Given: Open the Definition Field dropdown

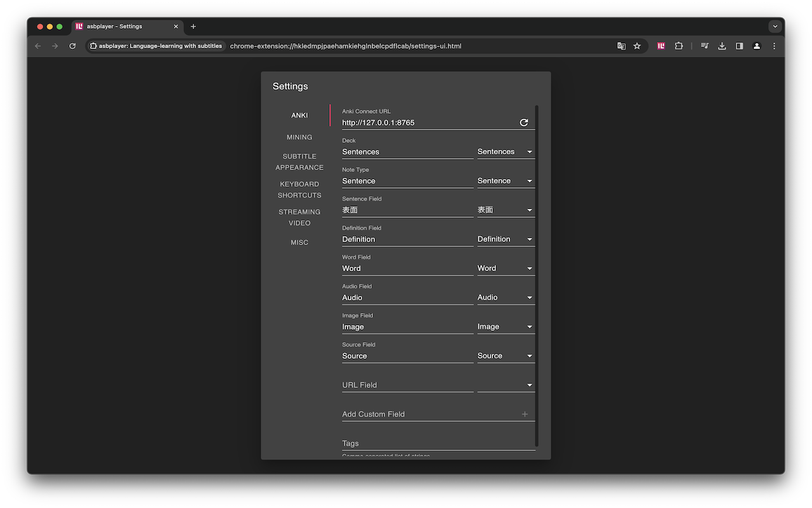Looking at the screenshot, I should (x=506, y=239).
